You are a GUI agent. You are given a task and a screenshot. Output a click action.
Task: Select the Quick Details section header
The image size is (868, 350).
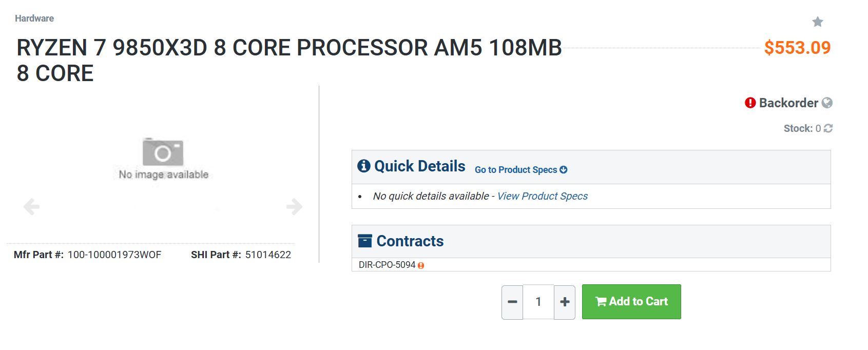[x=420, y=166]
